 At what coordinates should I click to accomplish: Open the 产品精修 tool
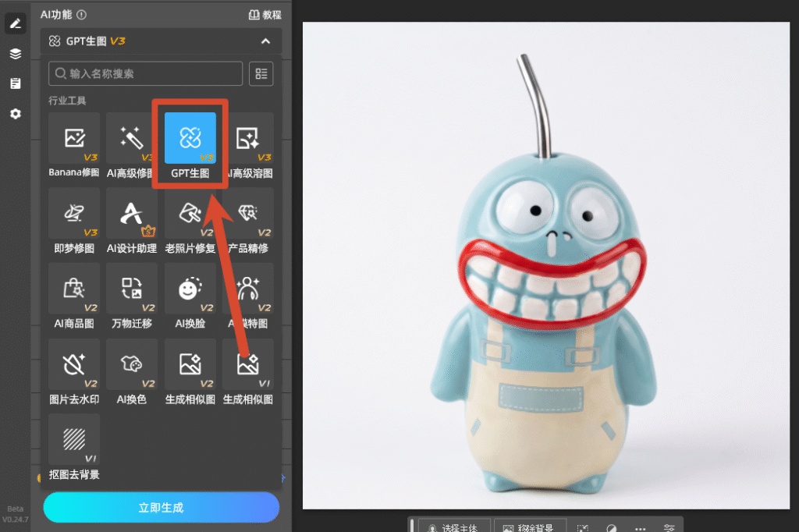pos(248,222)
